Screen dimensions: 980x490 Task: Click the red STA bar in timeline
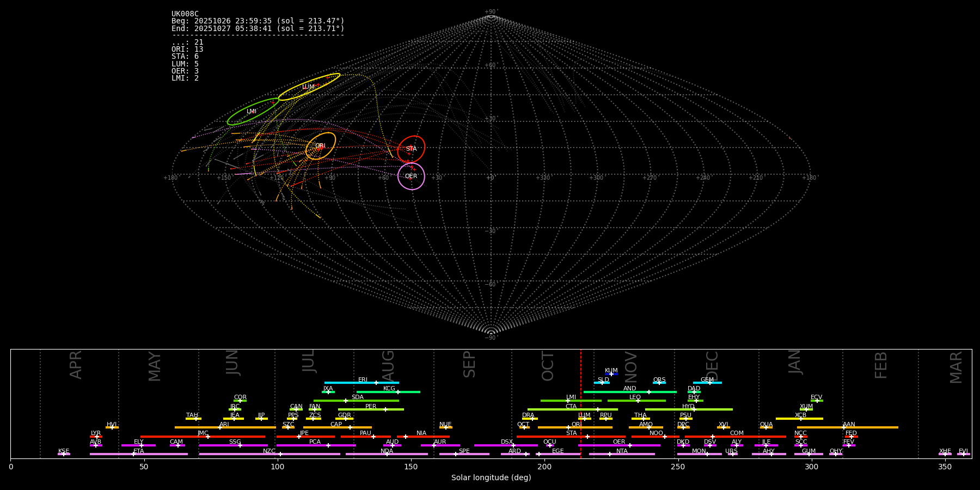pyautogui.click(x=571, y=437)
